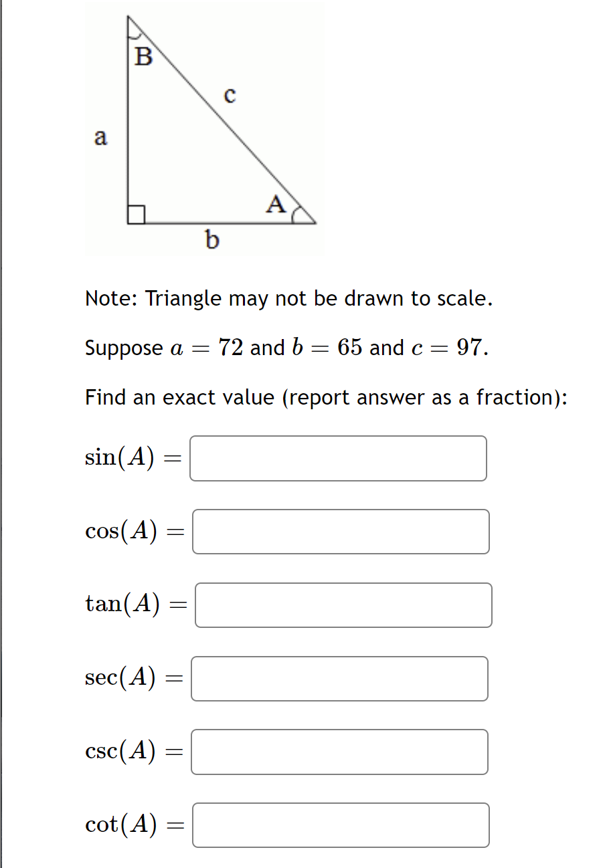
Task: Click the cos(A) answer input field
Action: pyautogui.click(x=340, y=532)
